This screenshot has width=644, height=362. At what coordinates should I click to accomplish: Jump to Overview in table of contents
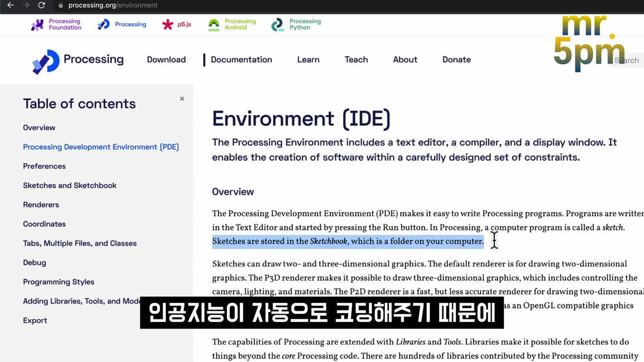click(39, 128)
